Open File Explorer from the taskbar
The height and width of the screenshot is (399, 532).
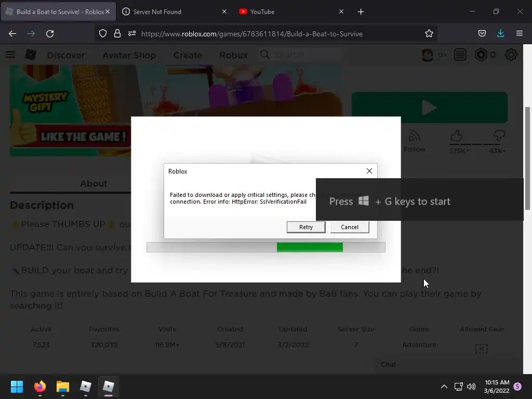63,387
